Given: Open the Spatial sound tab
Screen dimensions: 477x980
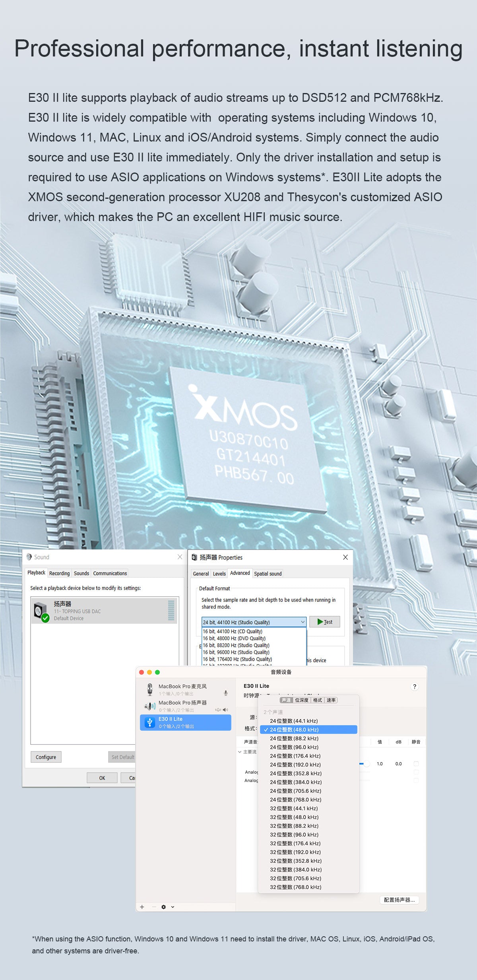Looking at the screenshot, I should pos(268,574).
